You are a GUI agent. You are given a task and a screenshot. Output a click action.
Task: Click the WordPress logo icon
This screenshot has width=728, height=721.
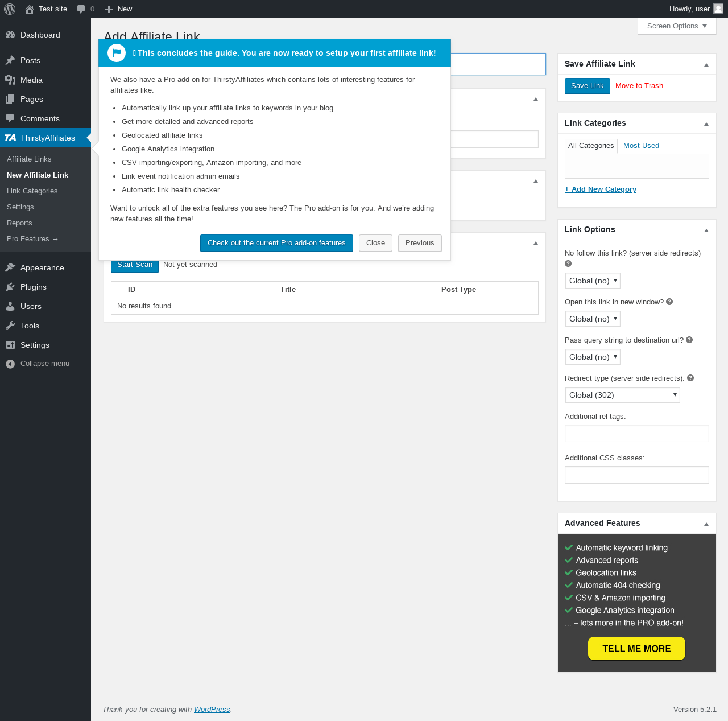[x=10, y=9]
